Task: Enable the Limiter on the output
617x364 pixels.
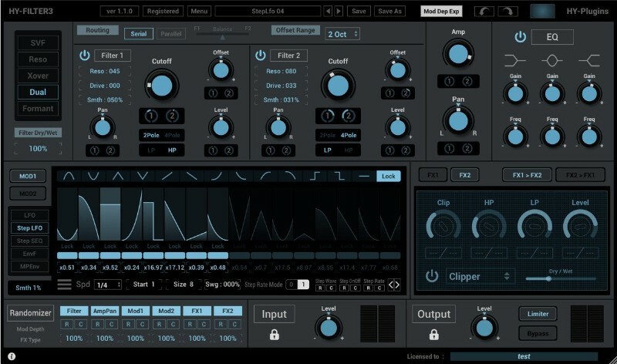Action: 538,314
